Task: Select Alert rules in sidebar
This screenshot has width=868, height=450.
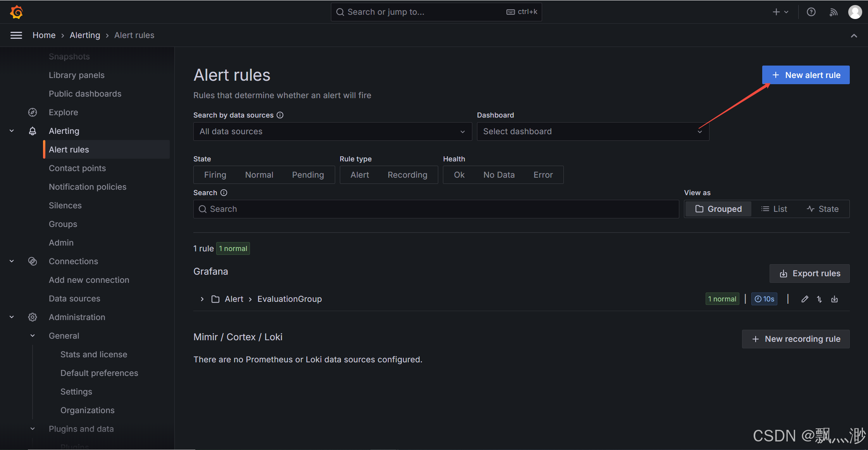Action: pyautogui.click(x=107, y=150)
